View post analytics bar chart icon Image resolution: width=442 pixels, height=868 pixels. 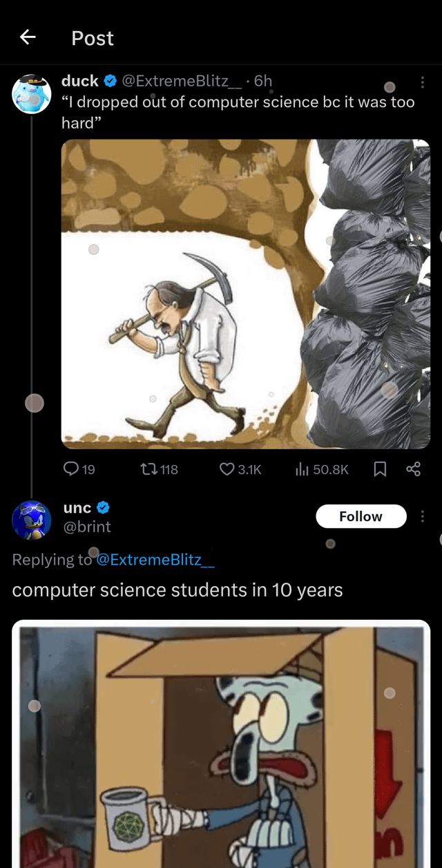(302, 469)
